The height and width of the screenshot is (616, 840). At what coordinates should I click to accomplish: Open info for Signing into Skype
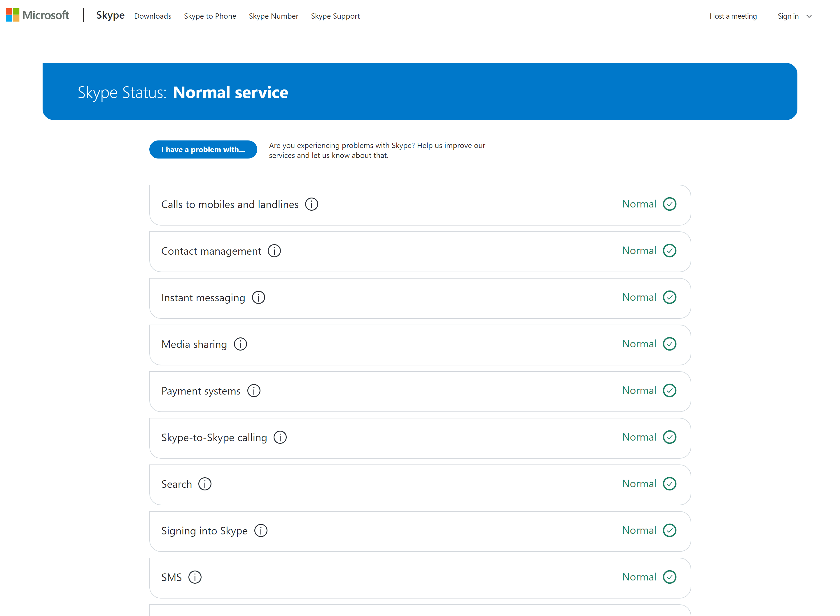260,530
